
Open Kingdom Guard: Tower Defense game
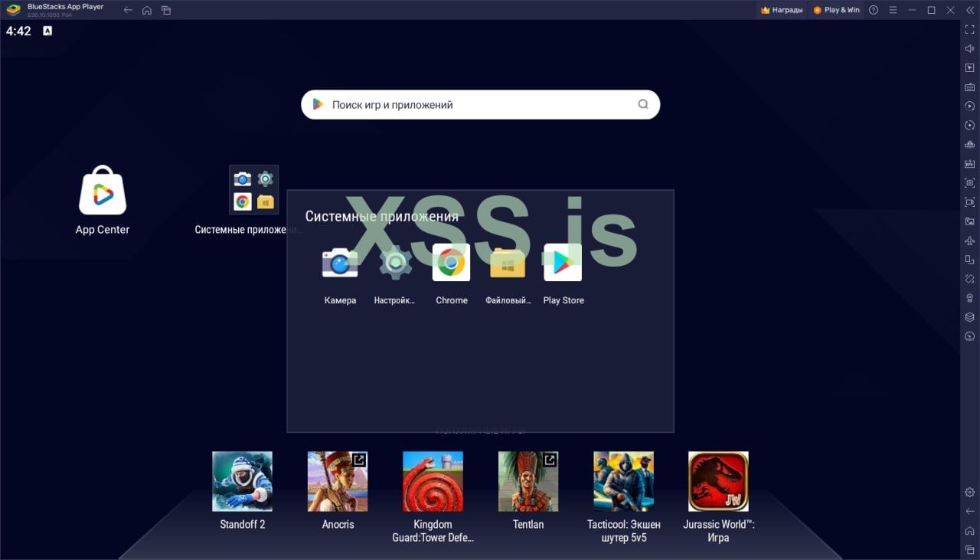coord(433,481)
